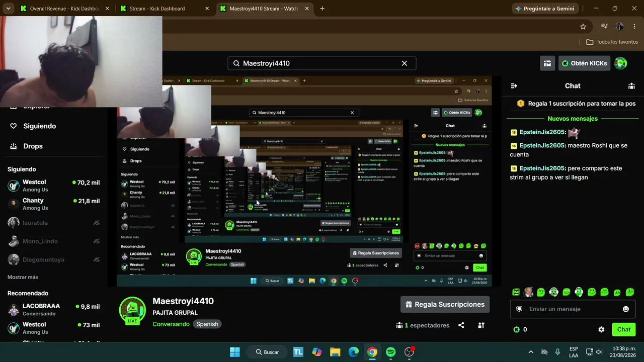Click the Nuevos mensajes divider label

point(573,119)
